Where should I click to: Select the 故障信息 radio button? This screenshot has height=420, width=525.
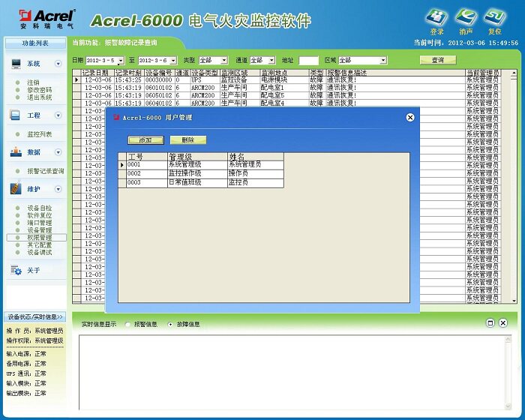170,324
